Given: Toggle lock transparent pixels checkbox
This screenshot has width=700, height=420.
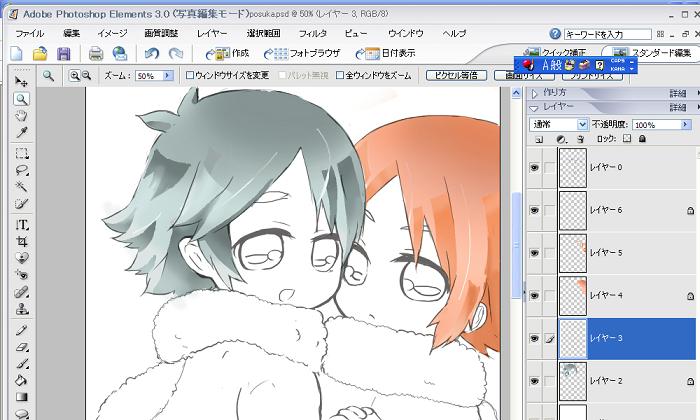Looking at the screenshot, I should click(627, 139).
